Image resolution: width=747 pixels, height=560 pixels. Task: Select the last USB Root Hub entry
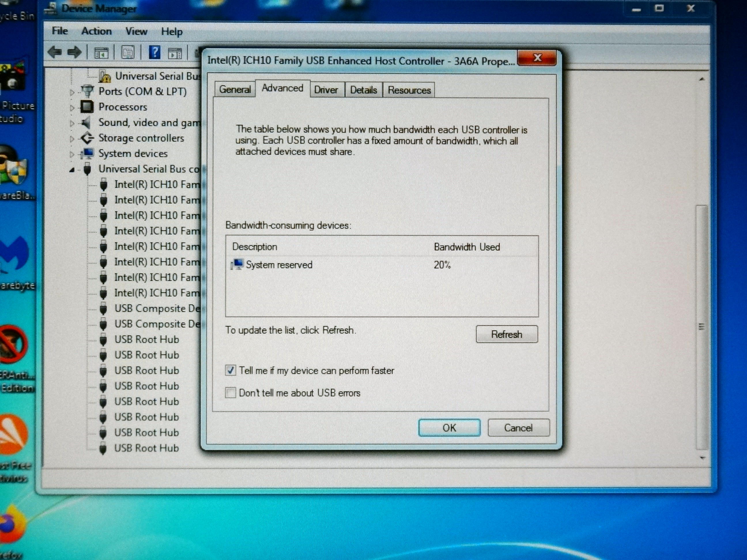(147, 448)
